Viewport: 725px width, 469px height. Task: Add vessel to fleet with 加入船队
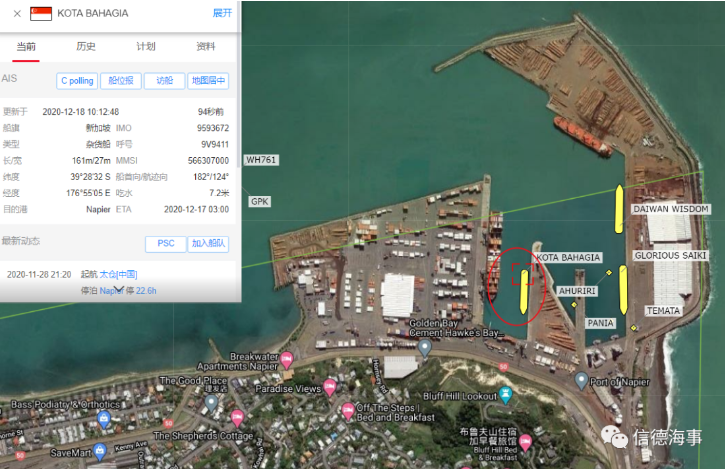pyautogui.click(x=209, y=244)
